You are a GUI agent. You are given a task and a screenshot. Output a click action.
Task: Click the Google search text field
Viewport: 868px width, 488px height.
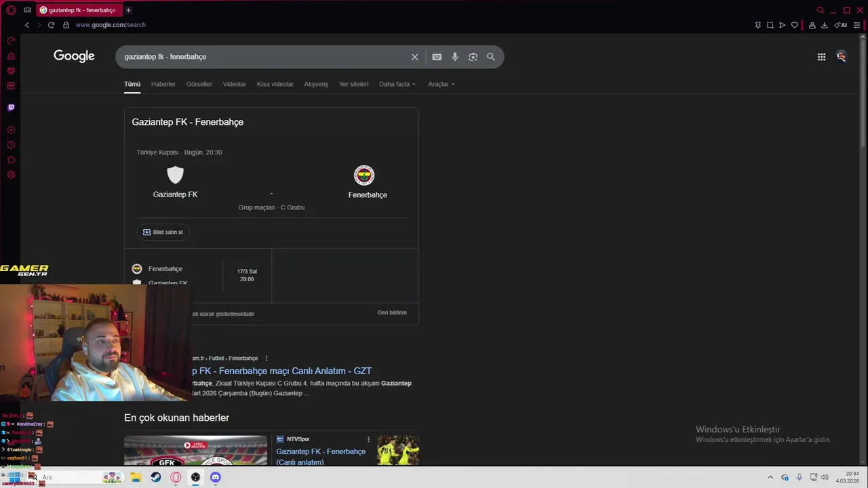264,57
